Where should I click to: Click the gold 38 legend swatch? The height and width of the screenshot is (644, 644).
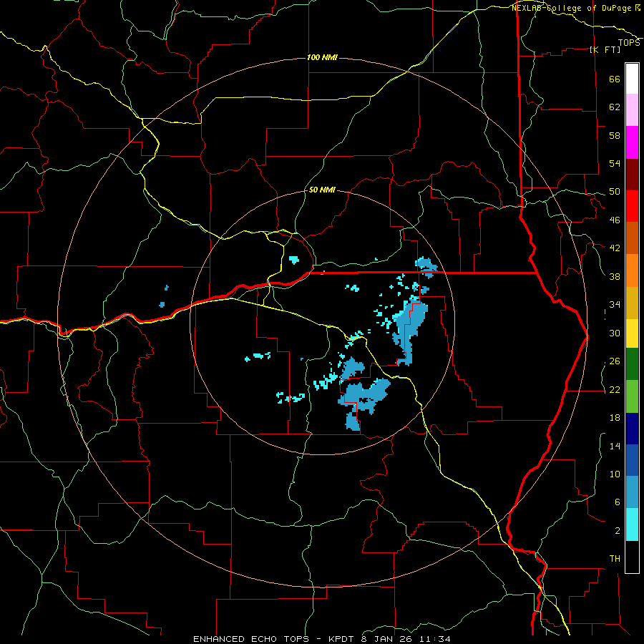coord(632,303)
